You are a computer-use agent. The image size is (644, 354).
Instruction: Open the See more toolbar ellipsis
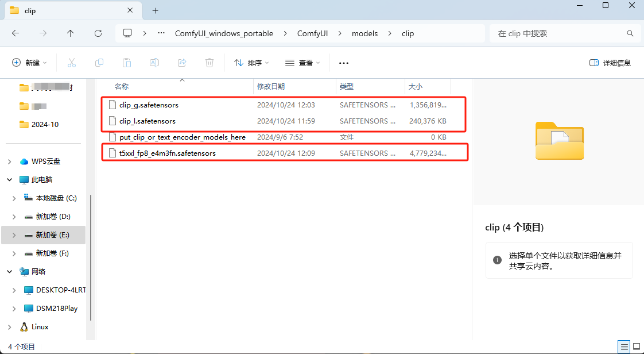344,63
